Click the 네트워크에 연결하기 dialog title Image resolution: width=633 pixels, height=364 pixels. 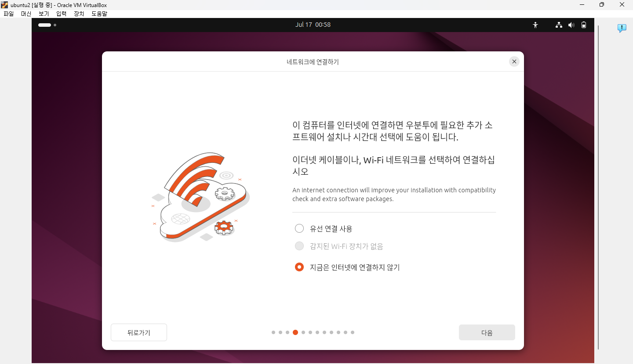pyautogui.click(x=313, y=62)
